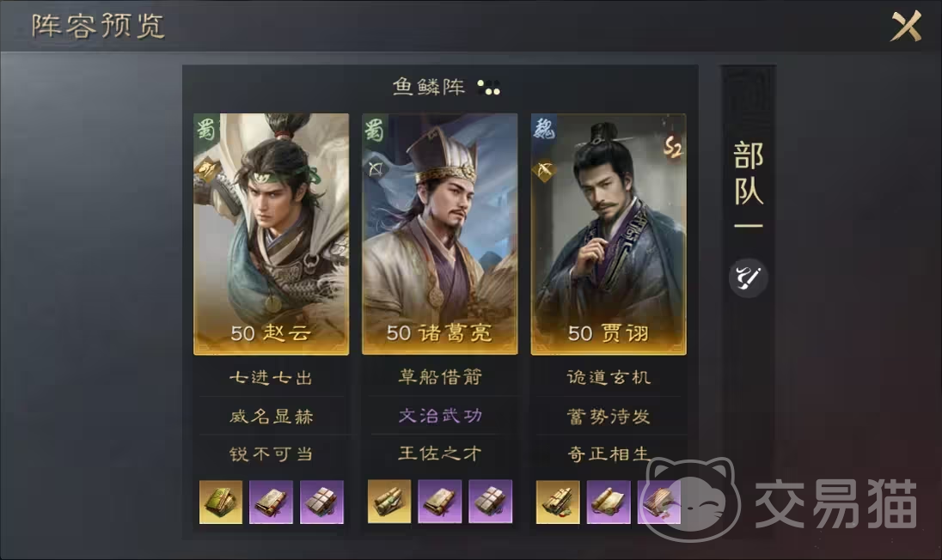Screen dimensions: 942x560
Task: Open the 贾诩 hero card
Action: pyautogui.click(x=609, y=234)
